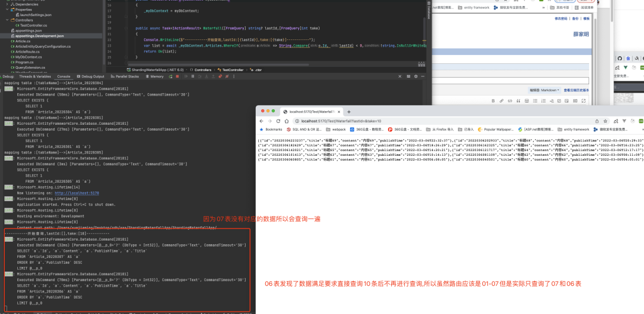This screenshot has height=314, width=644.
Task: Click 修改密码 link in blog page
Action: click(561, 19)
